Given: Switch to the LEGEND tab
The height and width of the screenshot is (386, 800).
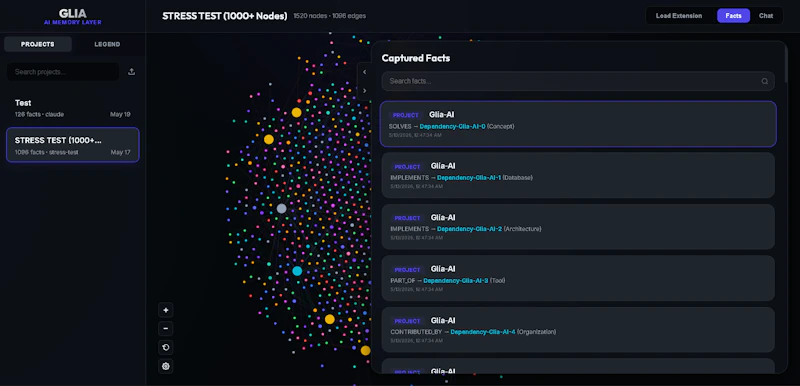Looking at the screenshot, I should (x=107, y=44).
